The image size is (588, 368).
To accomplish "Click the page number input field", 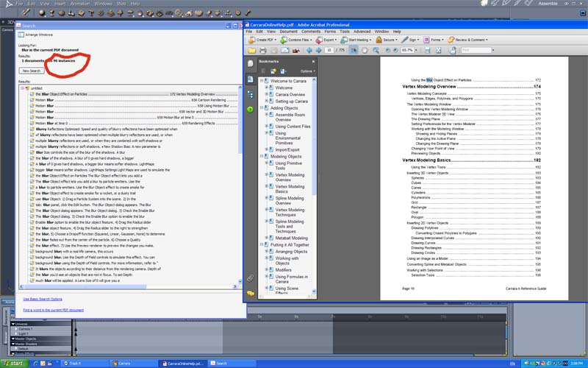I will [329, 50].
